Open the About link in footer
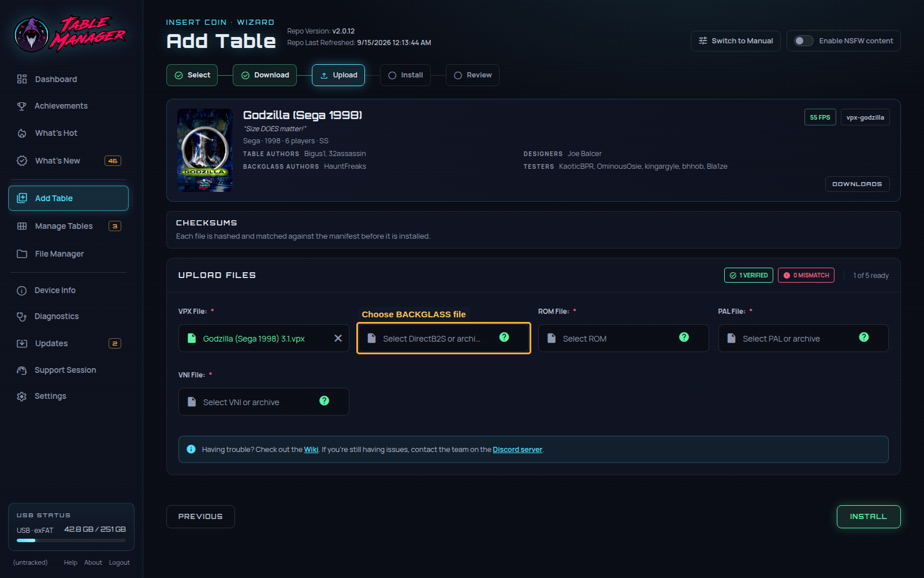The width and height of the screenshot is (924, 578). [x=93, y=563]
